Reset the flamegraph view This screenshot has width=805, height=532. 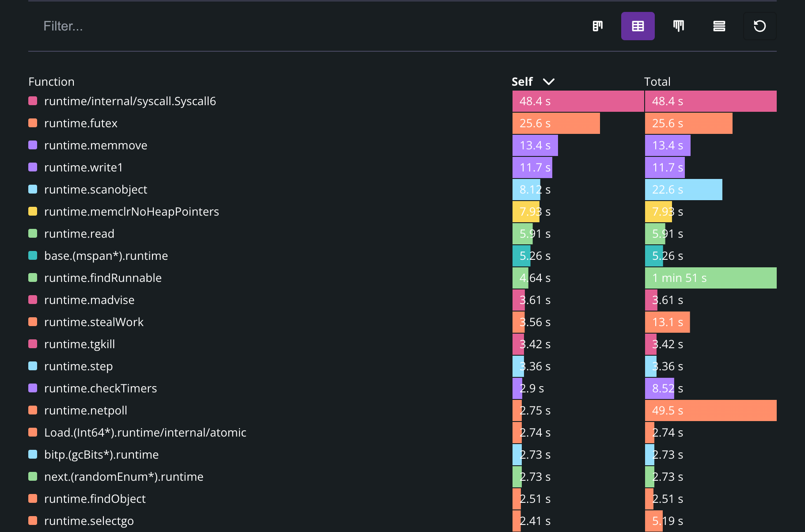click(x=759, y=26)
